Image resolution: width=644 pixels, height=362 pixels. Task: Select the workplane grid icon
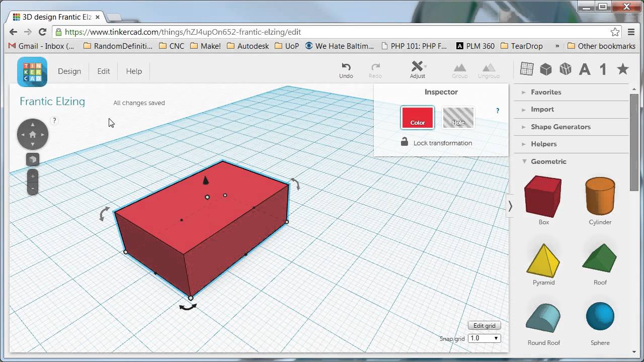[526, 69]
